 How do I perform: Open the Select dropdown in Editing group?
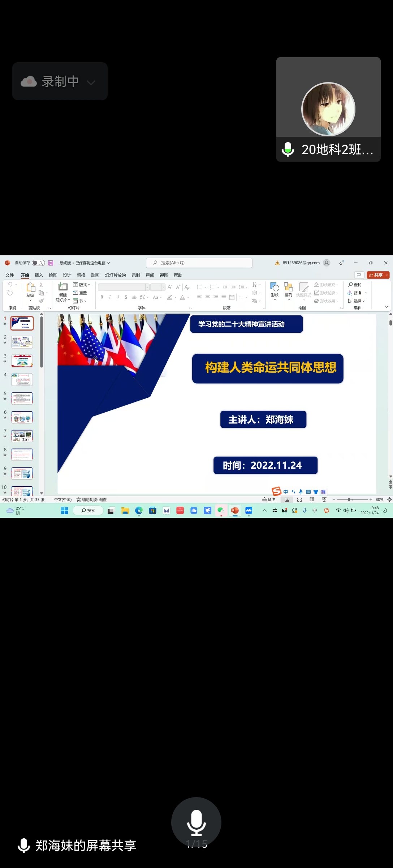357,301
